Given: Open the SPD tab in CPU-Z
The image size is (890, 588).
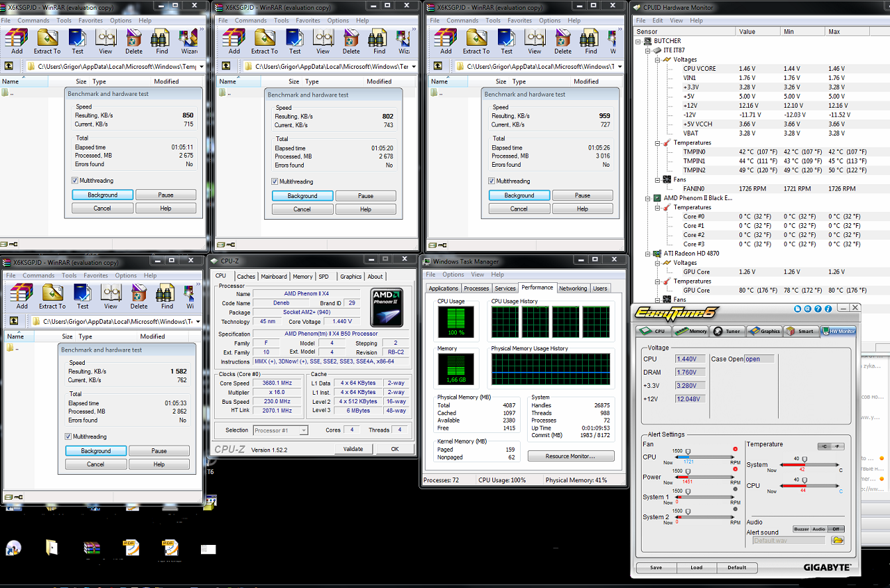Looking at the screenshot, I should coord(324,277).
